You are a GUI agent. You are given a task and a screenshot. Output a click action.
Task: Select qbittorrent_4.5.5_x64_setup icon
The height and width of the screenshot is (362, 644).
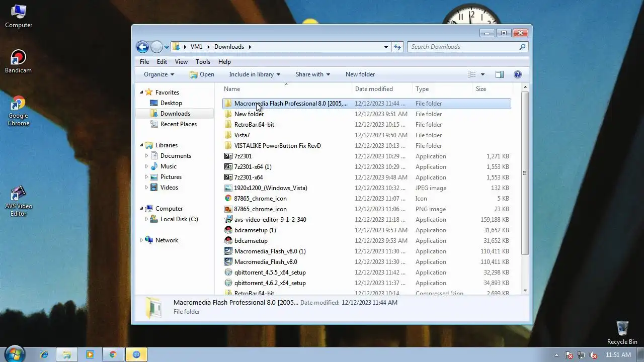click(x=228, y=273)
